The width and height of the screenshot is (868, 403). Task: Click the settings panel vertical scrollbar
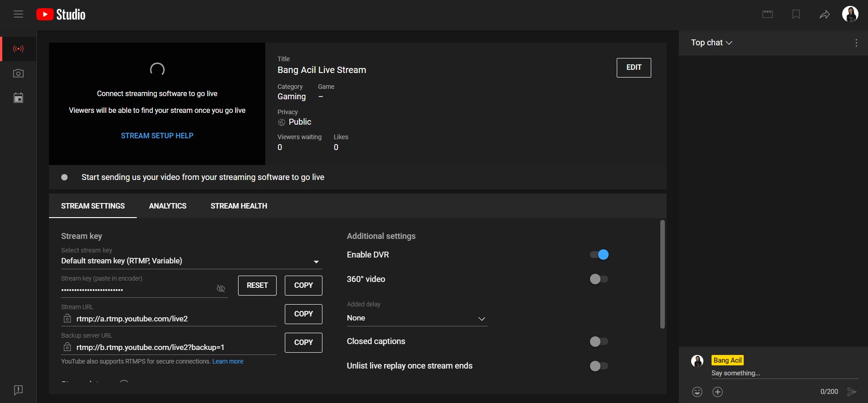[663, 274]
